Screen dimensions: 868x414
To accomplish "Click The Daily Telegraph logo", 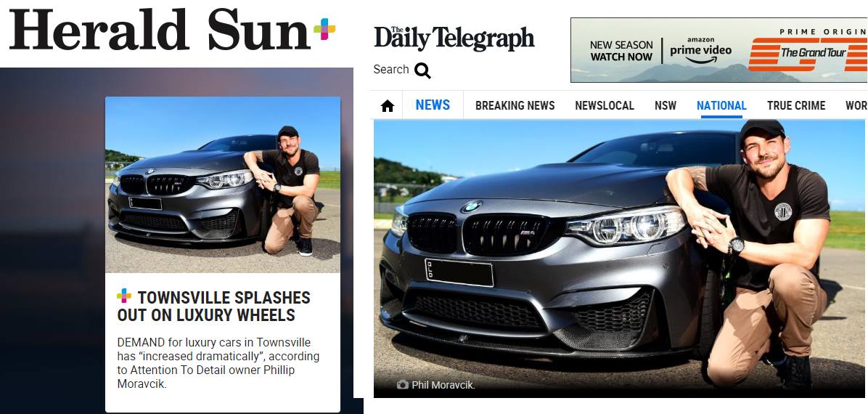I will [454, 38].
